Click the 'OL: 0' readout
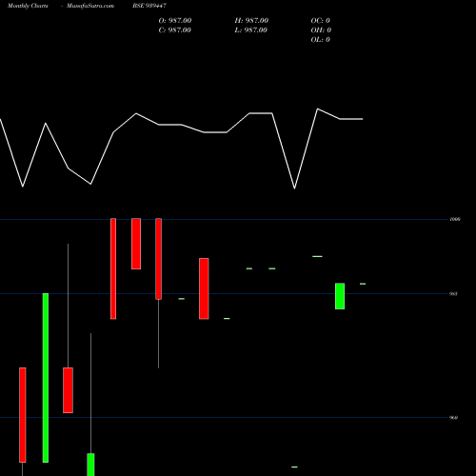This screenshot has width=476, height=476. pos(320,40)
